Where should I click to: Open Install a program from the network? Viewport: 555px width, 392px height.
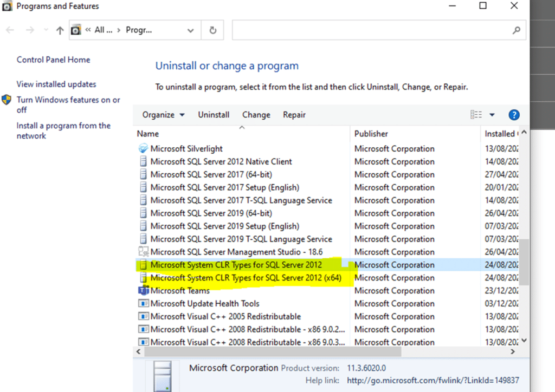64,130
